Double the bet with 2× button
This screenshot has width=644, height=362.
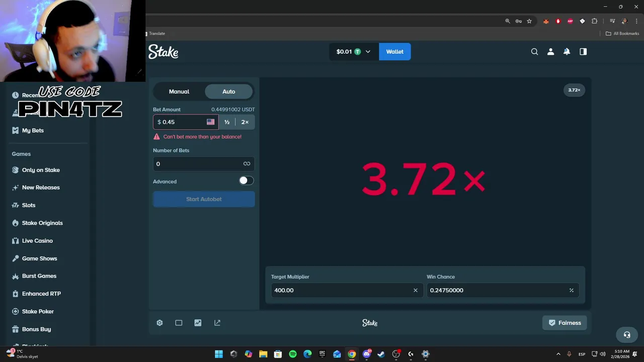tap(245, 122)
